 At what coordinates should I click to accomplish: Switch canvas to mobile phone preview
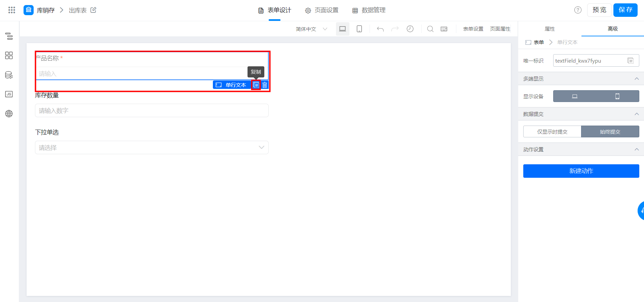pyautogui.click(x=359, y=29)
